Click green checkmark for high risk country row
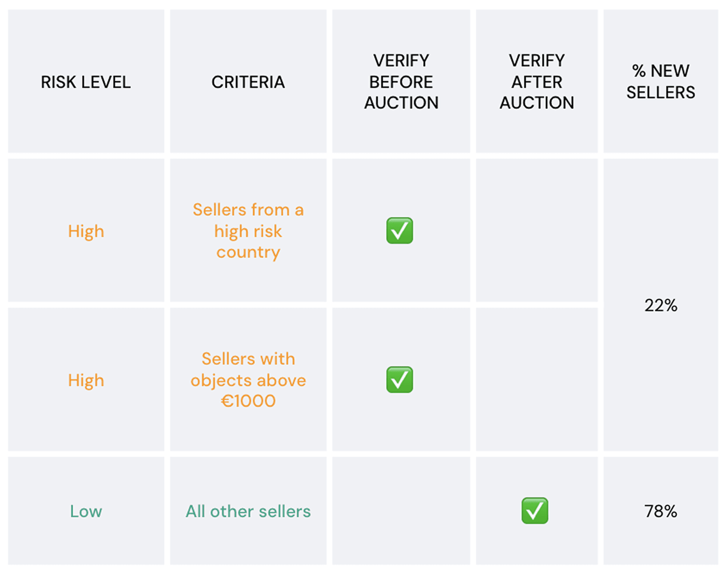The image size is (728, 574). [x=400, y=231]
